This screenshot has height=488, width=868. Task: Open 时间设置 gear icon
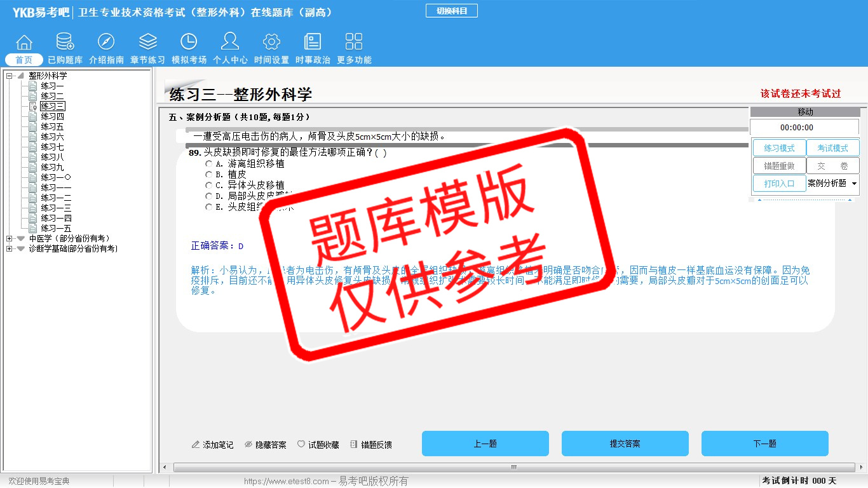pyautogui.click(x=271, y=43)
